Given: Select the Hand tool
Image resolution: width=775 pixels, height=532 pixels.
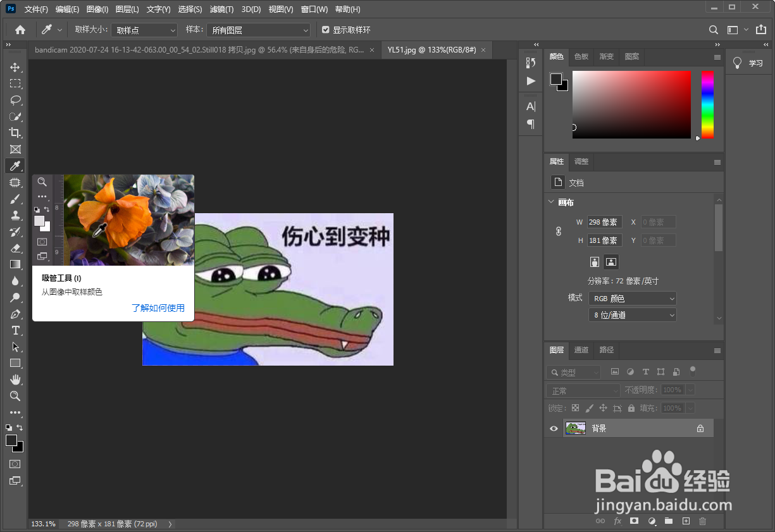Looking at the screenshot, I should 15,380.
